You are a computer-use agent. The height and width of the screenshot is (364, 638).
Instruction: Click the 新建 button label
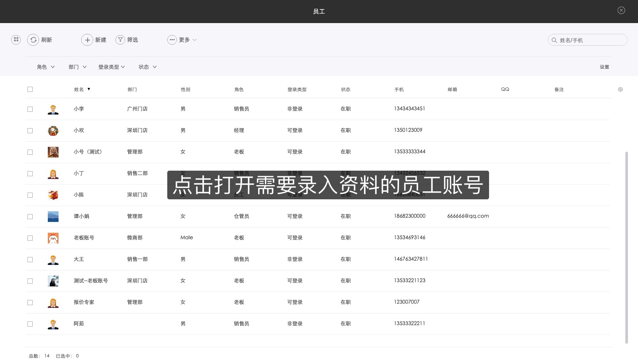[x=101, y=40]
